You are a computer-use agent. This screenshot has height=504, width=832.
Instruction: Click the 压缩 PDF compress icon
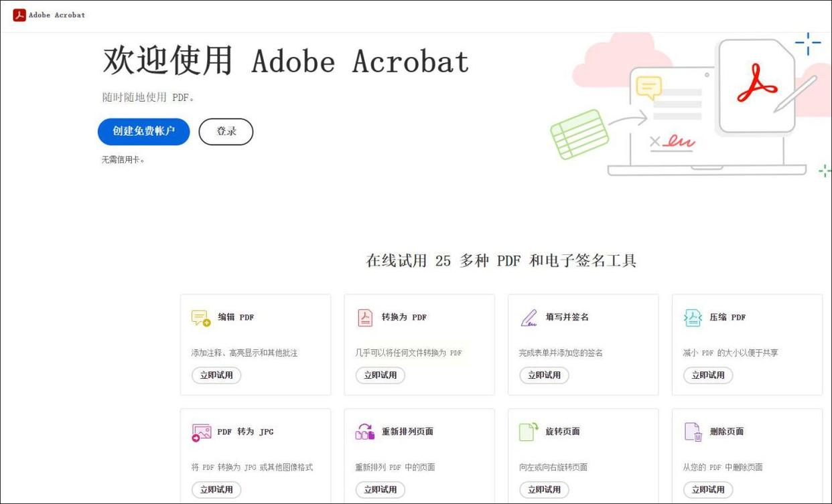(693, 317)
